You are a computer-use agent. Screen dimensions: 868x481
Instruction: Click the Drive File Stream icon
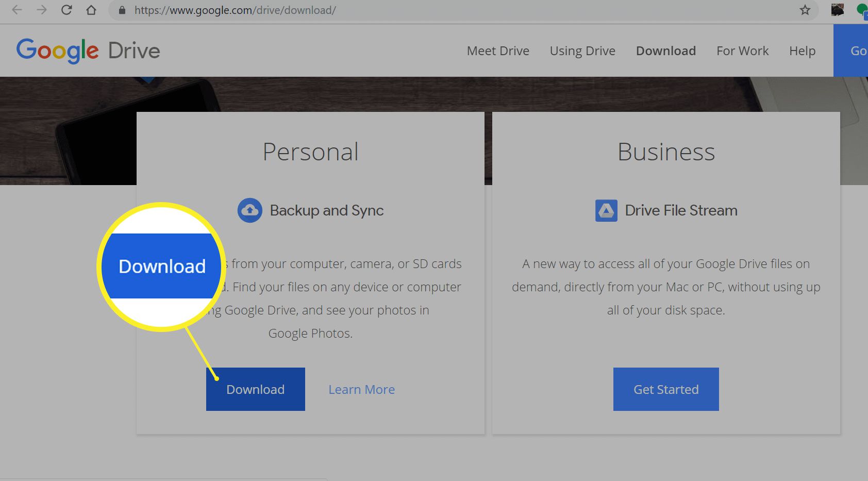[606, 210]
